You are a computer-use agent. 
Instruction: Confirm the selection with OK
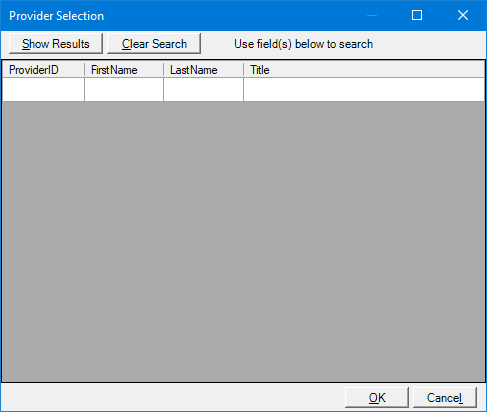click(377, 397)
